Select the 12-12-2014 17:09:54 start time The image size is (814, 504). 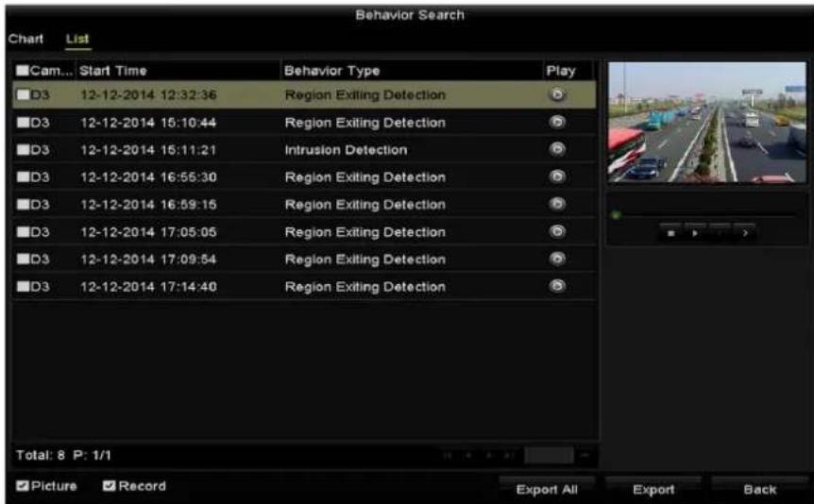[148, 259]
